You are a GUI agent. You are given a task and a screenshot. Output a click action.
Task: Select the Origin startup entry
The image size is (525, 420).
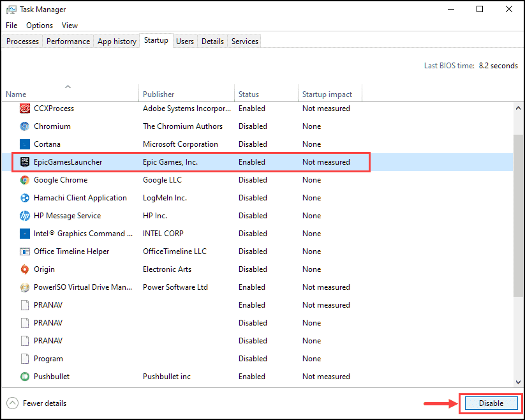click(44, 269)
